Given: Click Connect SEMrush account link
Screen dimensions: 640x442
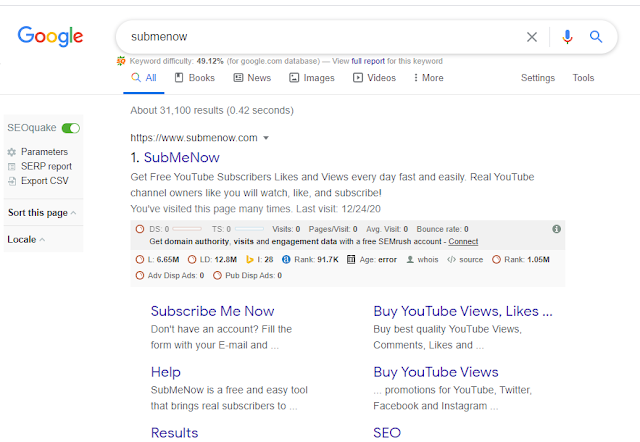Looking at the screenshot, I should (x=463, y=242).
